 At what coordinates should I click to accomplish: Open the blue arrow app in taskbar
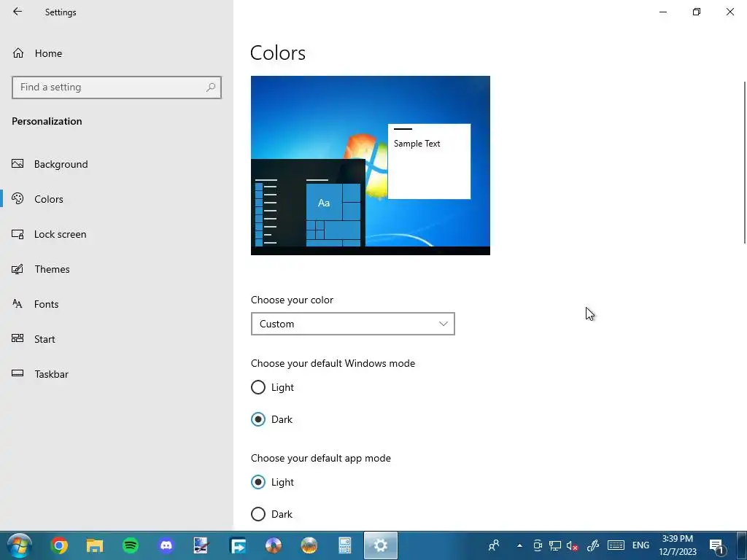[x=238, y=545]
